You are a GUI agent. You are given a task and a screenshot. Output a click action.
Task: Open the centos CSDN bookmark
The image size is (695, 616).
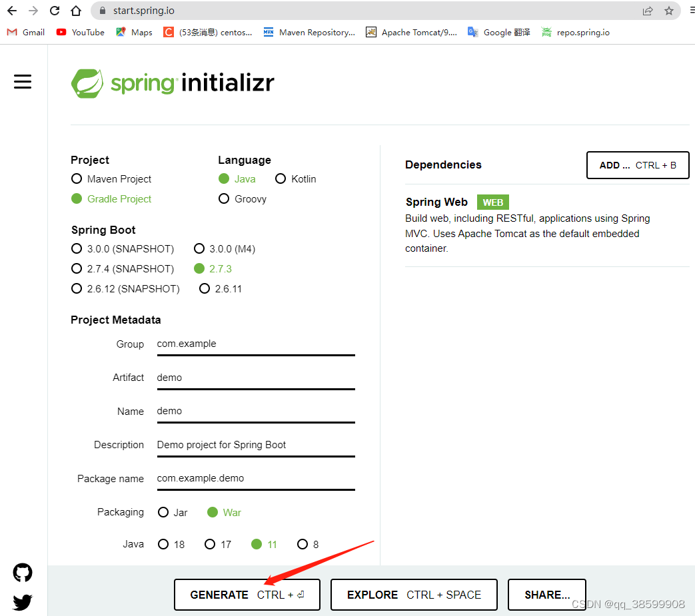(x=207, y=33)
